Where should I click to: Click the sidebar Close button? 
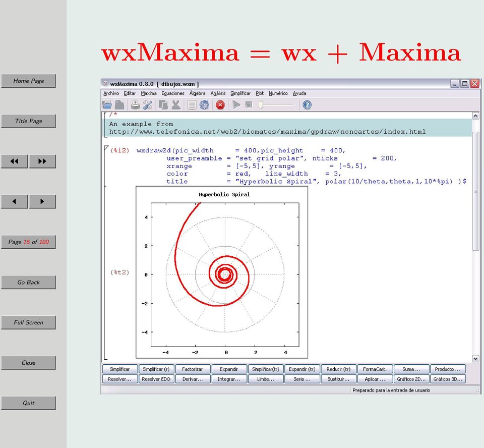28,363
